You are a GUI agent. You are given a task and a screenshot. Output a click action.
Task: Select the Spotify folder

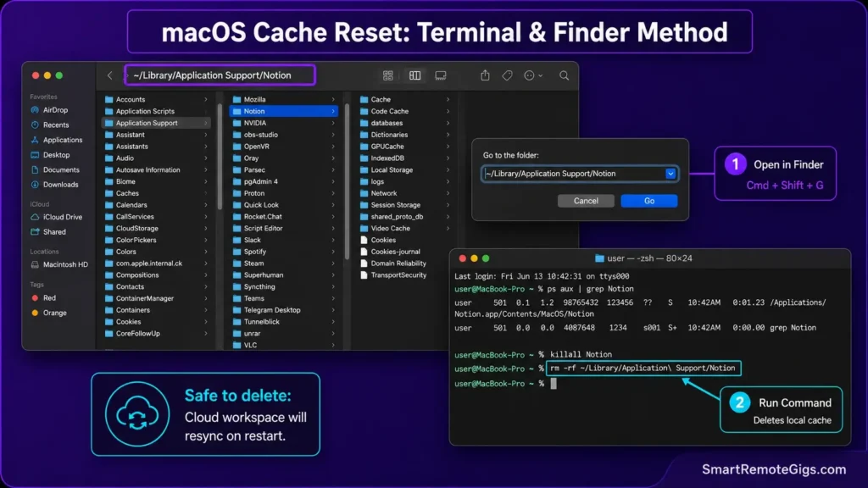pyautogui.click(x=283, y=252)
